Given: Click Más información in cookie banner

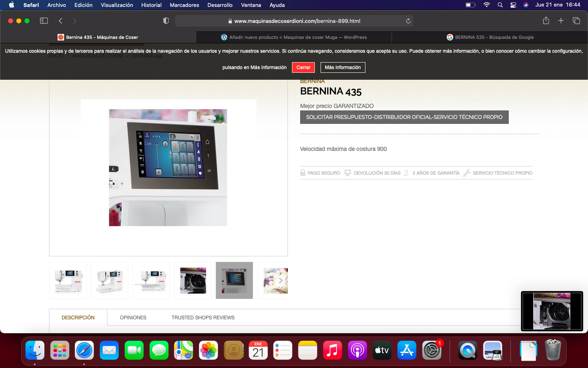Looking at the screenshot, I should [x=343, y=67].
